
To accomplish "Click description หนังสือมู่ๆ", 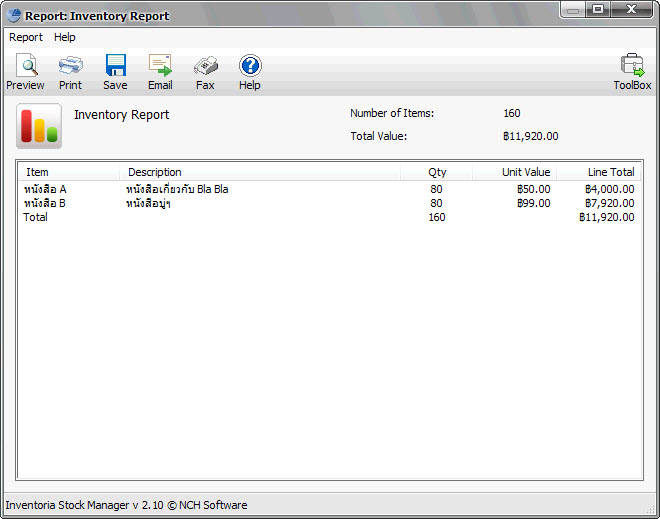I will (x=148, y=204).
